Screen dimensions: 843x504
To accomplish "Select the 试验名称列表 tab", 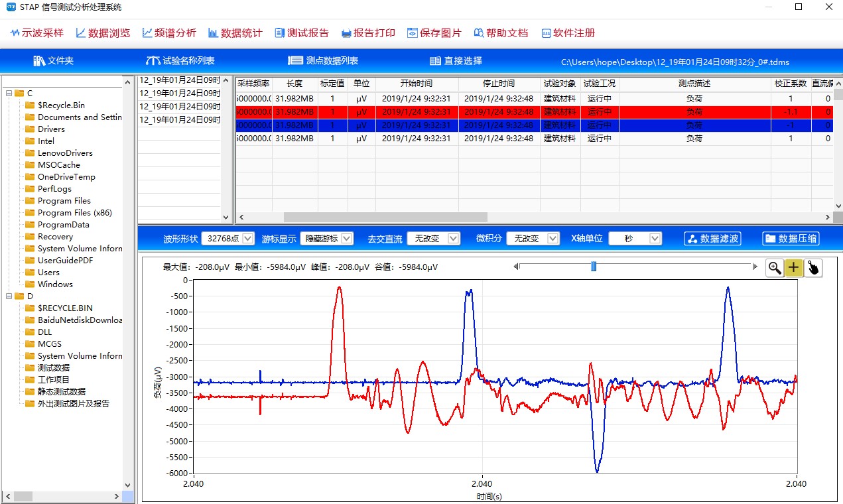I will 180,60.
